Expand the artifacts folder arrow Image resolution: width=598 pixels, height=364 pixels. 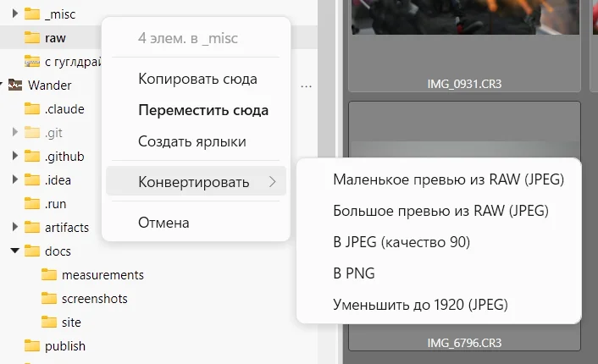(15, 227)
